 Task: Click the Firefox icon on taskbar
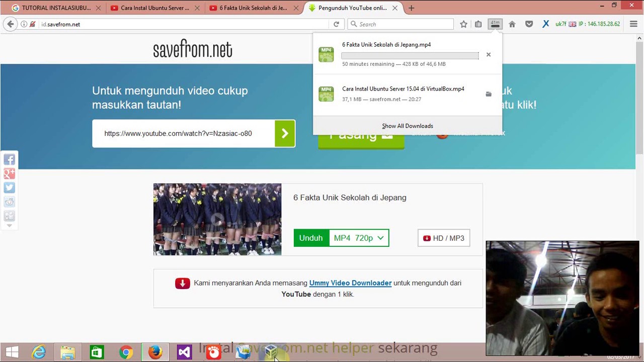coord(155,352)
